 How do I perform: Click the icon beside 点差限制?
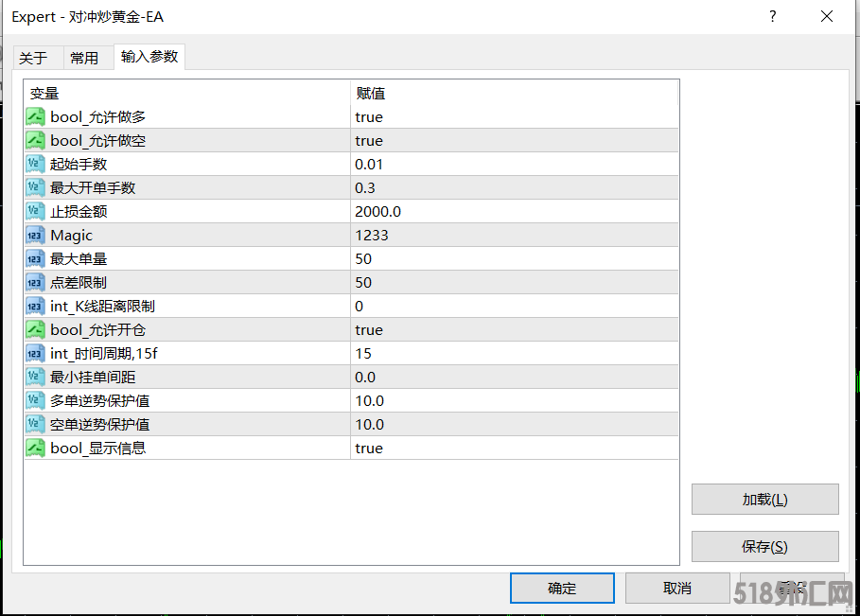[35, 282]
